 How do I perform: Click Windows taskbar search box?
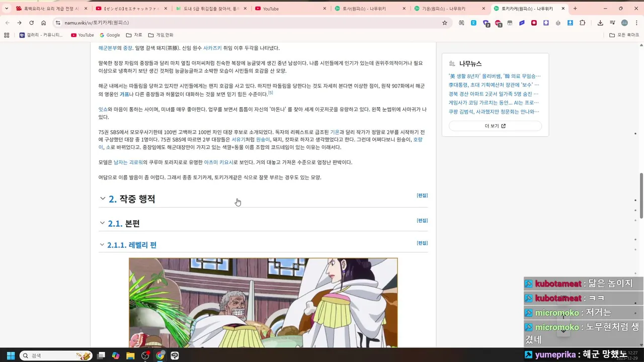click(55, 355)
